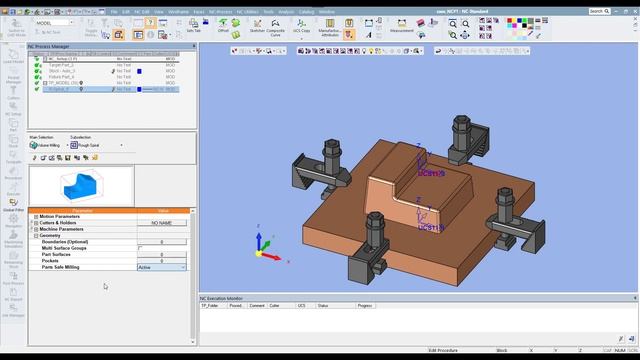Image resolution: width=640 pixels, height=360 pixels.
Task: Open the Edit menu
Action: (x=126, y=12)
